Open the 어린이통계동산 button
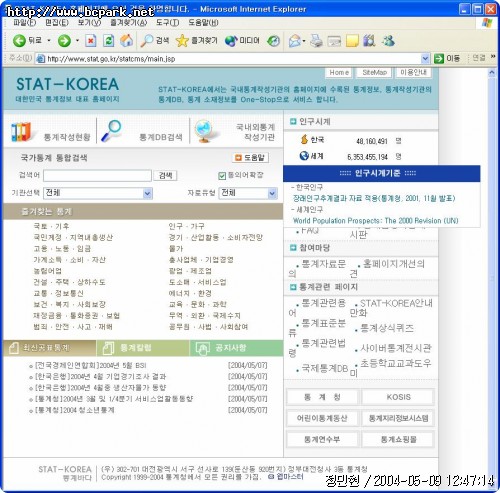500x493 pixels. click(x=322, y=418)
